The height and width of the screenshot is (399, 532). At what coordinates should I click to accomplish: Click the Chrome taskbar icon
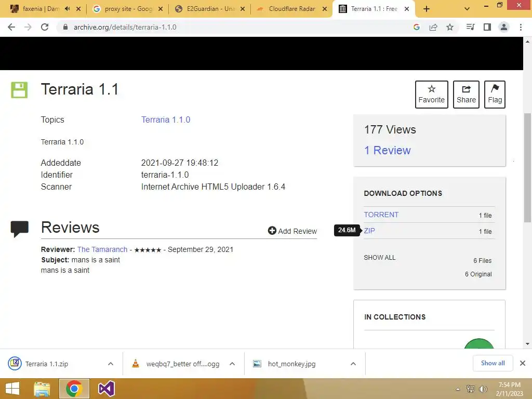click(x=74, y=389)
